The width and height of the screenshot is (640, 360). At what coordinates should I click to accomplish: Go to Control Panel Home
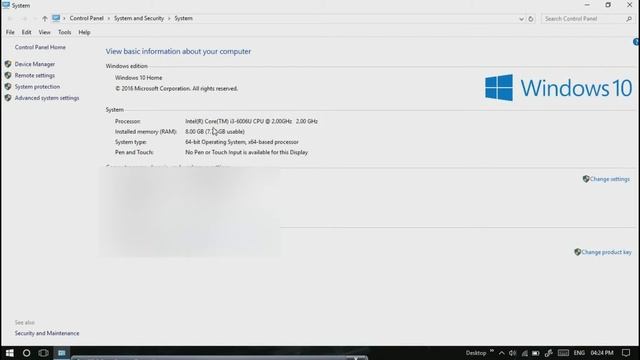point(40,47)
